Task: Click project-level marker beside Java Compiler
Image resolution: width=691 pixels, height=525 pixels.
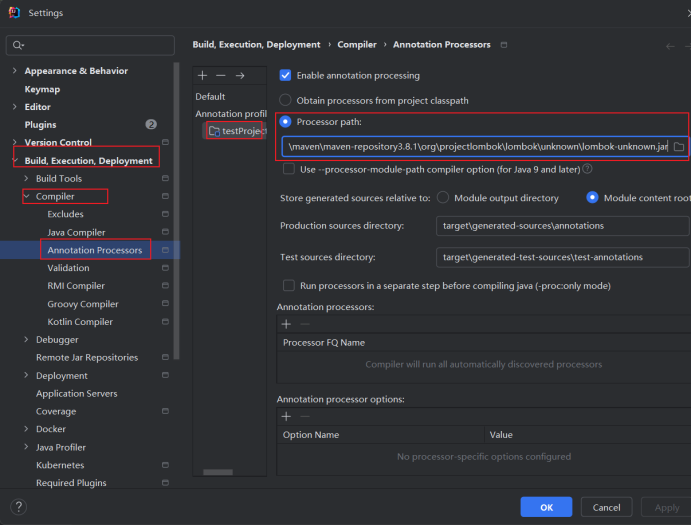Action: tap(165, 231)
